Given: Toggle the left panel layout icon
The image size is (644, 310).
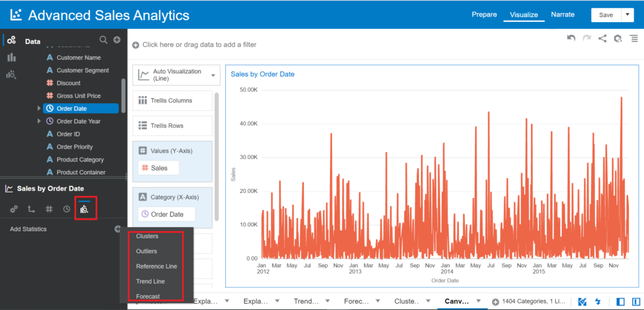Looking at the screenshot, I should tap(621, 302).
